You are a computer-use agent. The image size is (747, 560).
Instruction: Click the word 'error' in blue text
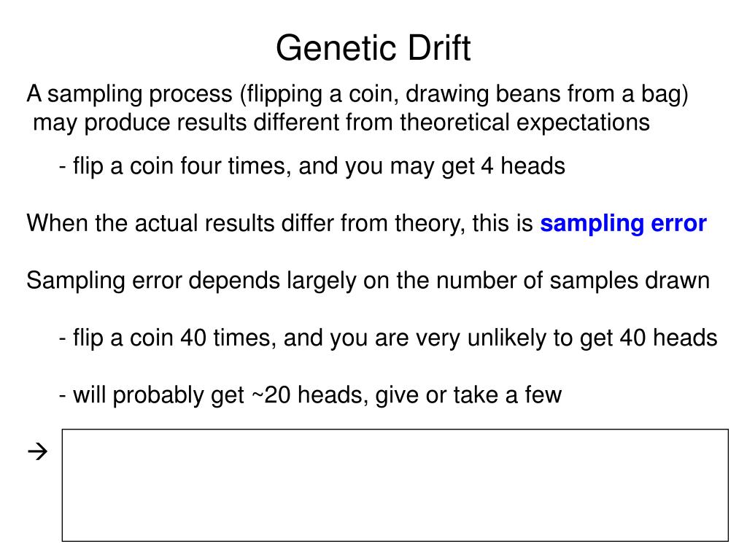tap(679, 223)
